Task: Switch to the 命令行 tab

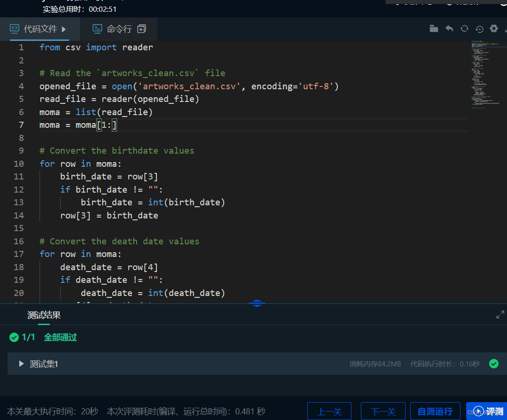Action: click(x=119, y=28)
